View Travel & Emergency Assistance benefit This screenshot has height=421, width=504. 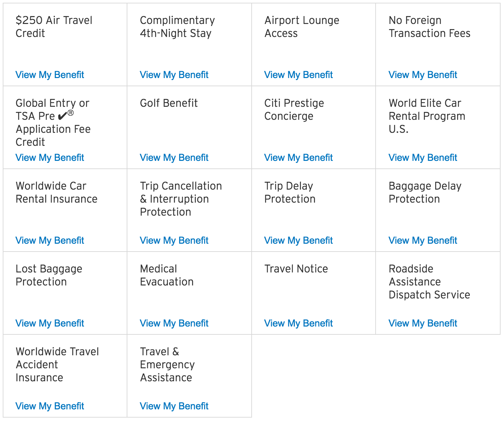[x=174, y=406]
